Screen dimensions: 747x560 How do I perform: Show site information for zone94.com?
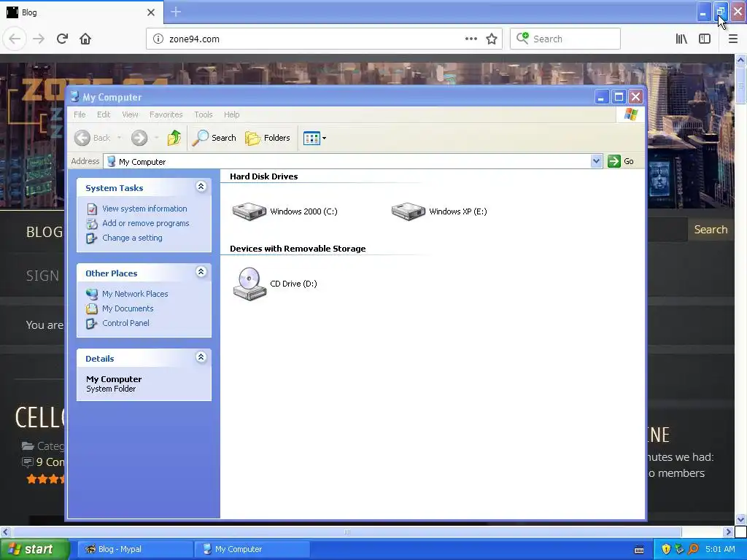pos(158,39)
